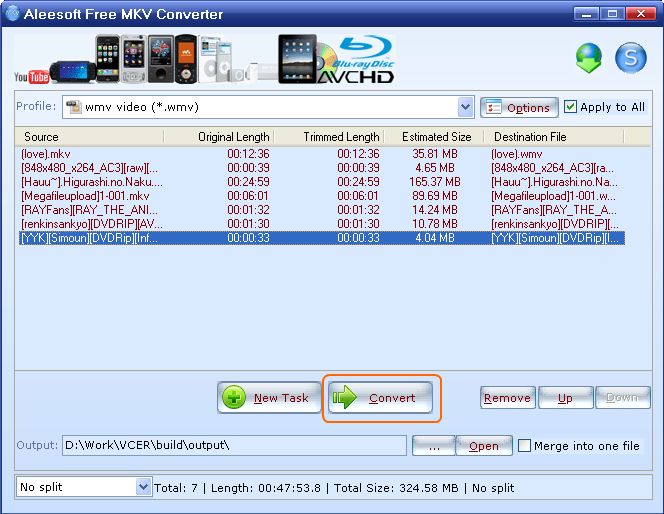The image size is (664, 514).
Task: Close the Aleesoft Free MKV Converter window
Action: click(x=641, y=14)
